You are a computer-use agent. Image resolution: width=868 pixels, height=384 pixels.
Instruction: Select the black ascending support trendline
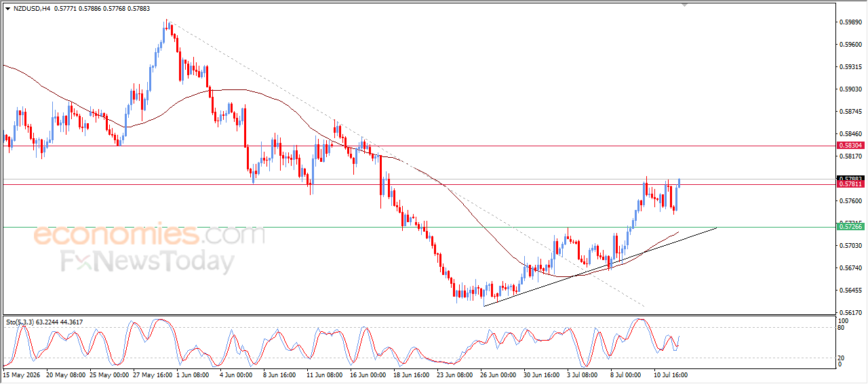[600, 267]
